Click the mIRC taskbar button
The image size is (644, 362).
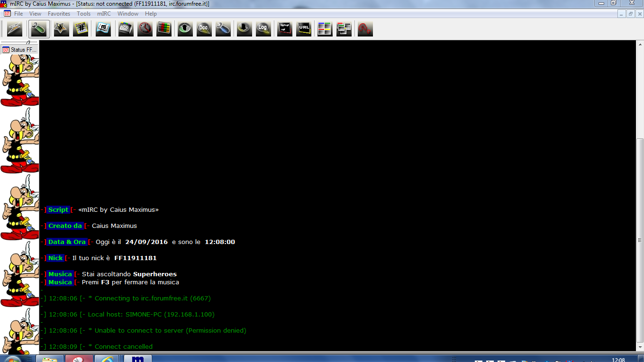138,359
